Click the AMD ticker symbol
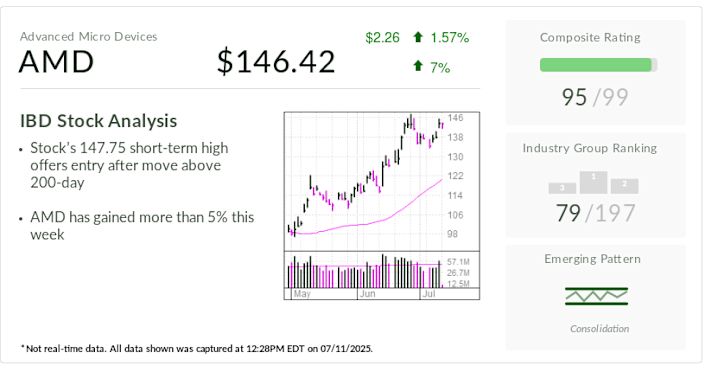Image resolution: width=705 pixels, height=372 pixels. click(x=57, y=62)
